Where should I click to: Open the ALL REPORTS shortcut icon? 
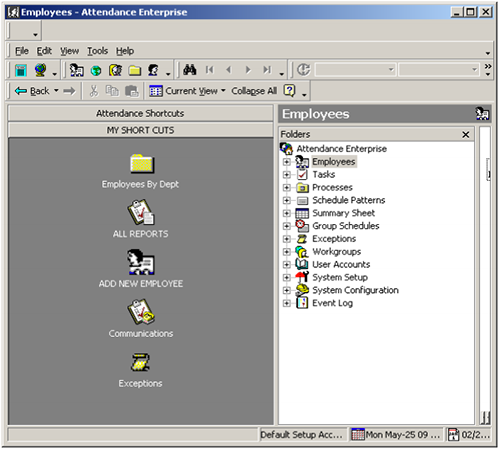click(x=141, y=212)
